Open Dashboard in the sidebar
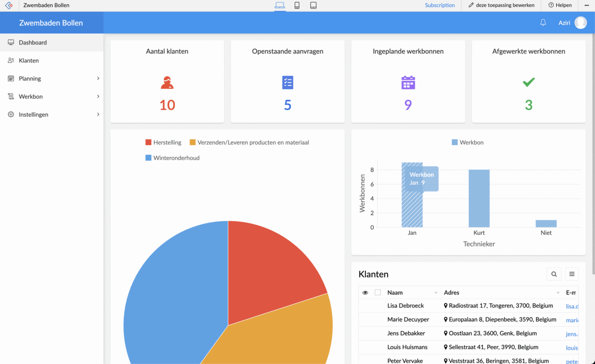The height and width of the screenshot is (364, 595). point(52,43)
